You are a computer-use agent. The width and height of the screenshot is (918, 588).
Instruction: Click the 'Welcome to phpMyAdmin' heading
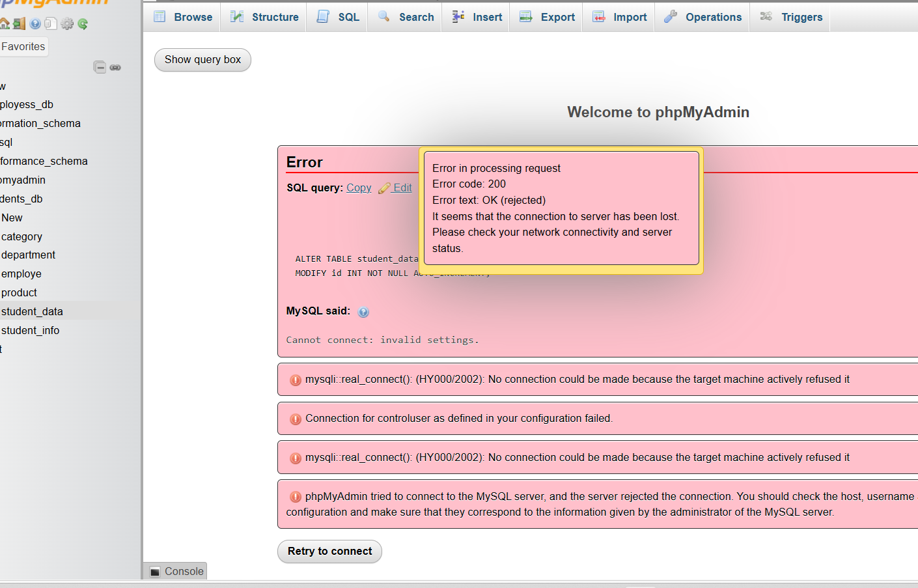pos(658,112)
